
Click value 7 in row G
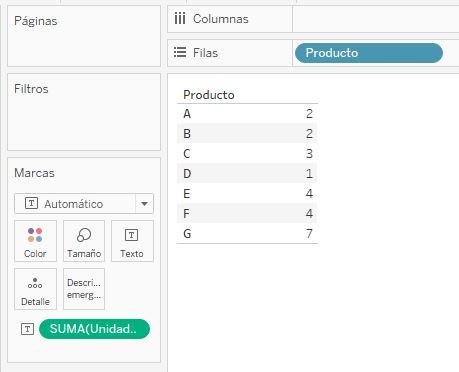[309, 234]
